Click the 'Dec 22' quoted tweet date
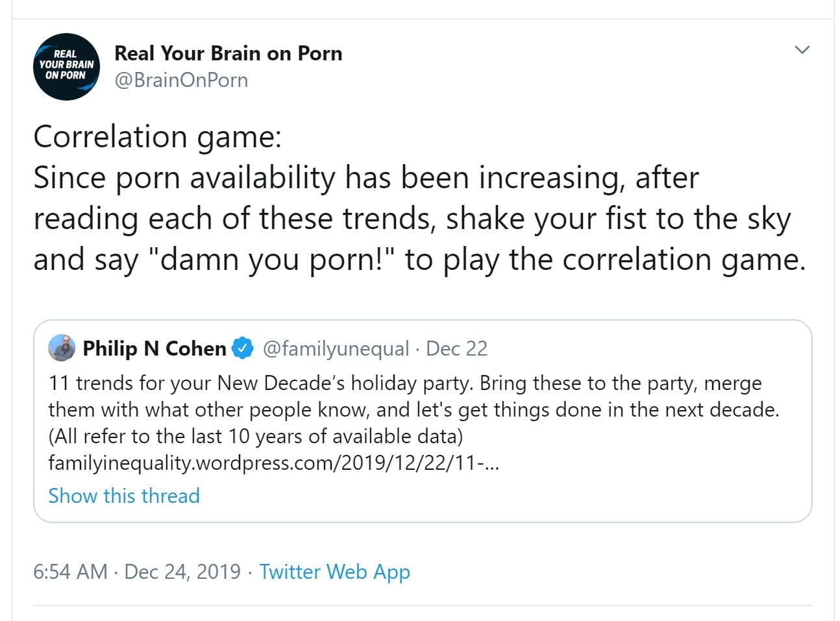The height and width of the screenshot is (621, 840). (456, 348)
